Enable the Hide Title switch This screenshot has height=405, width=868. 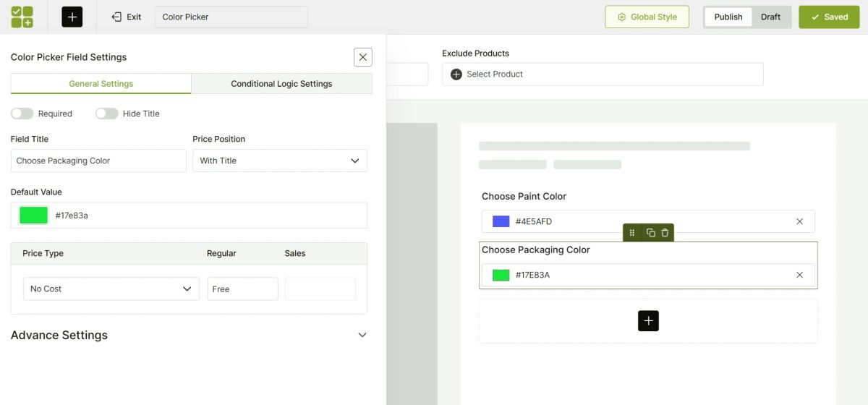107,114
